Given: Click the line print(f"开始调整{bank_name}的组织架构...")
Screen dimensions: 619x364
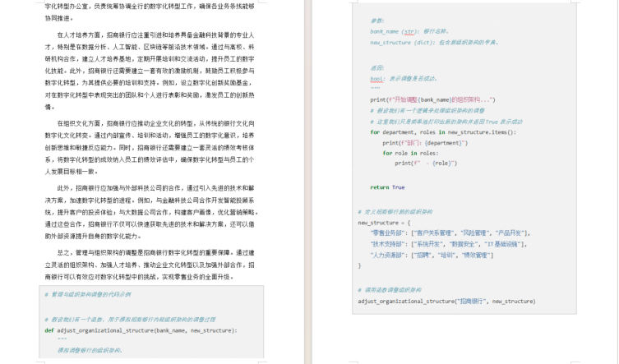Looking at the screenshot, I should coord(432,99).
